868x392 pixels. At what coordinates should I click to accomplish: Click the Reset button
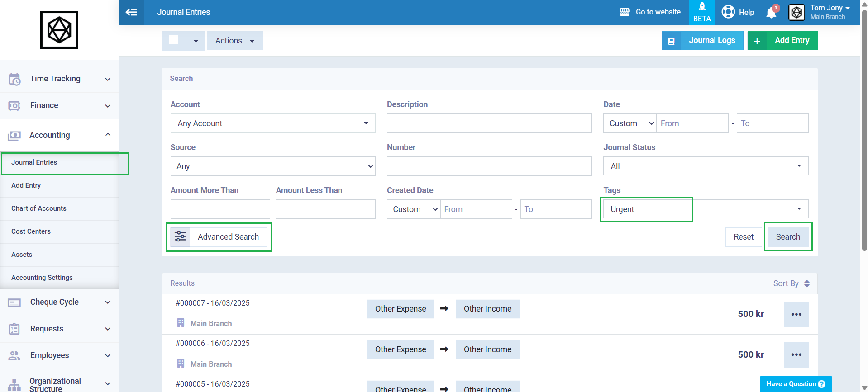click(x=744, y=237)
